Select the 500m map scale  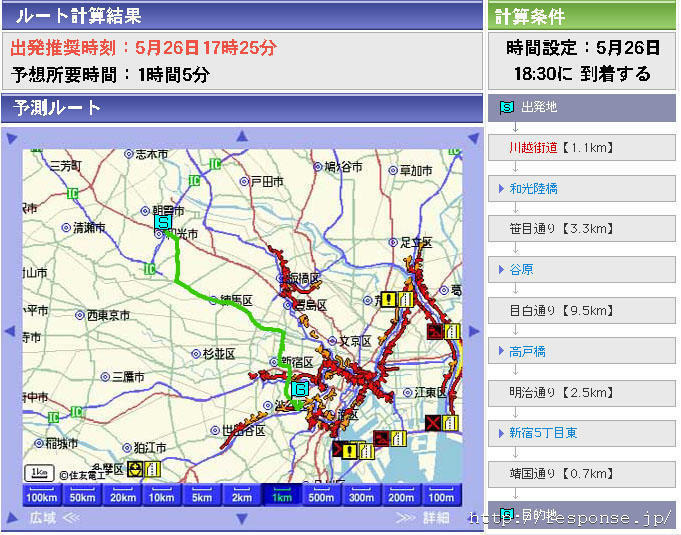[x=321, y=495]
